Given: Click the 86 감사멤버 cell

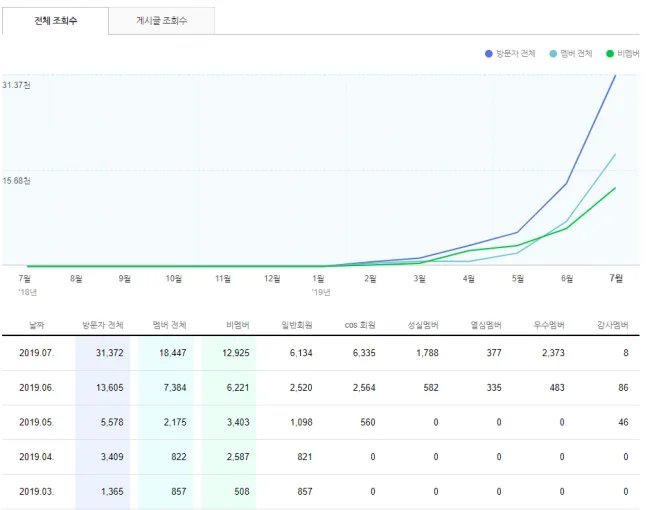Looking at the screenshot, I should point(623,388).
